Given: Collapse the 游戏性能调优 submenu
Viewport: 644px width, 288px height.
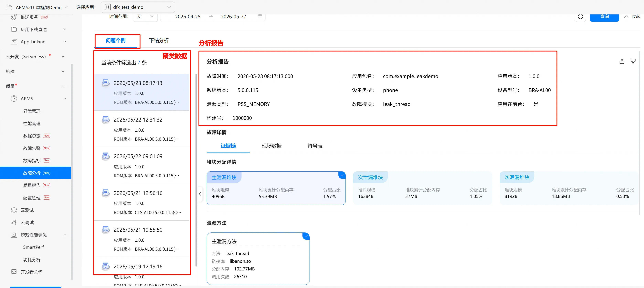Looking at the screenshot, I should [65, 235].
